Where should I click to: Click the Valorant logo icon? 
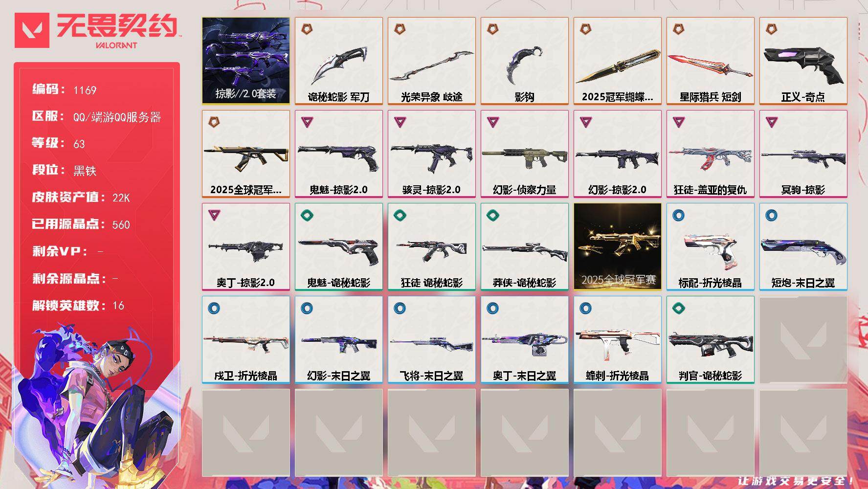(x=32, y=30)
